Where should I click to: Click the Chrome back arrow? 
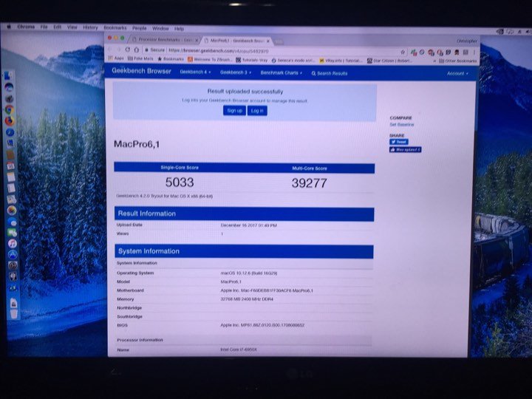(x=109, y=50)
